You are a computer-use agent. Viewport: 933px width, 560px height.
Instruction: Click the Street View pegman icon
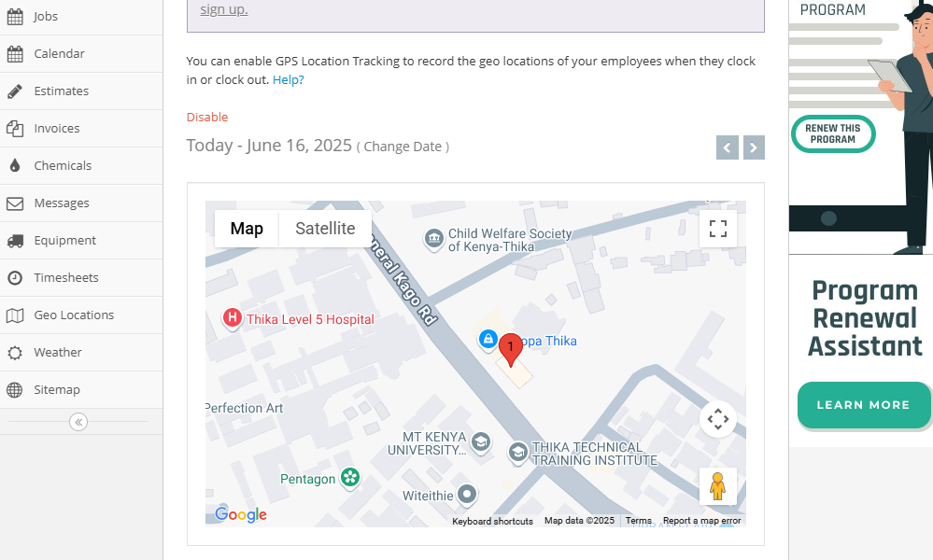pyautogui.click(x=718, y=486)
